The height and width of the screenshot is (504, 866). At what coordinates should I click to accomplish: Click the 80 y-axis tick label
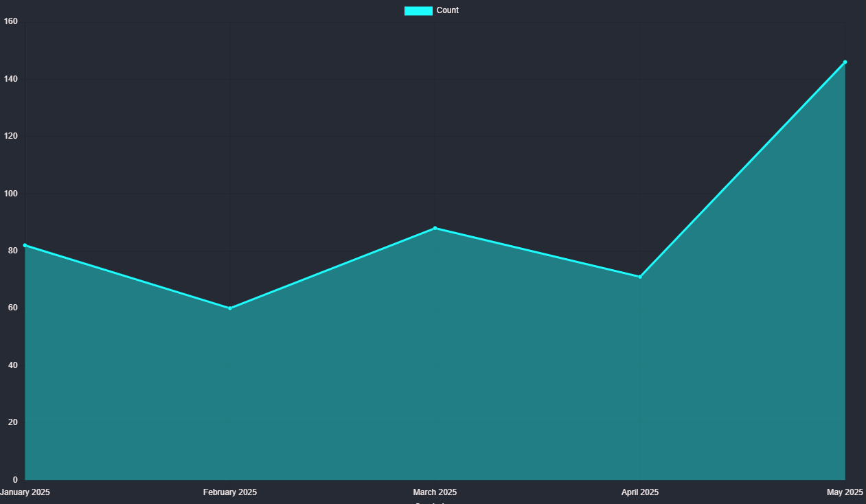click(x=13, y=251)
